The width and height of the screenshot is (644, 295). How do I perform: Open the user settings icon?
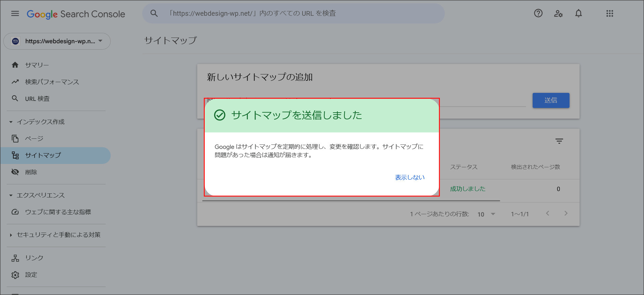[x=558, y=13]
